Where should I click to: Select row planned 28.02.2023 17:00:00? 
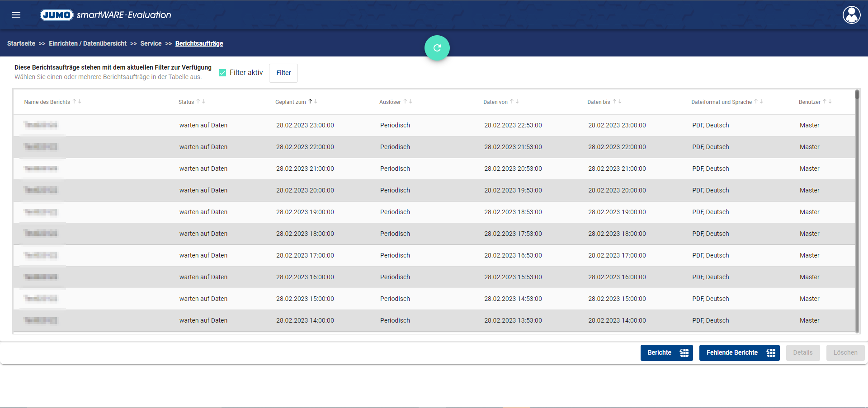point(434,255)
